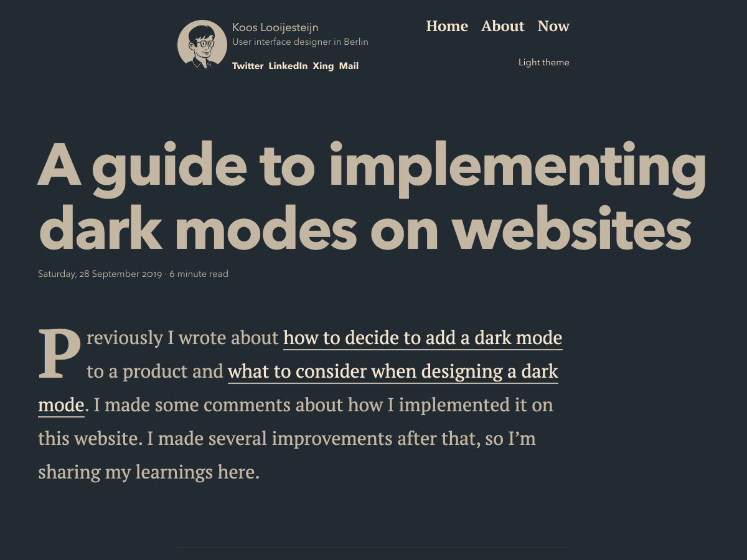
Task: Click 'User interface designer in Berlin' tagline
Action: 300,42
